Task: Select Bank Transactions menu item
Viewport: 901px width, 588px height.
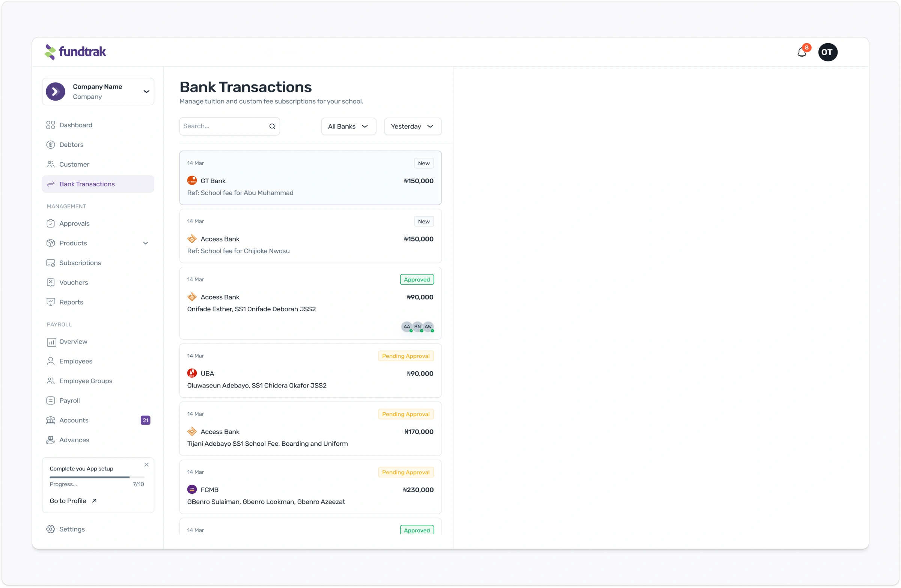Action: tap(98, 184)
